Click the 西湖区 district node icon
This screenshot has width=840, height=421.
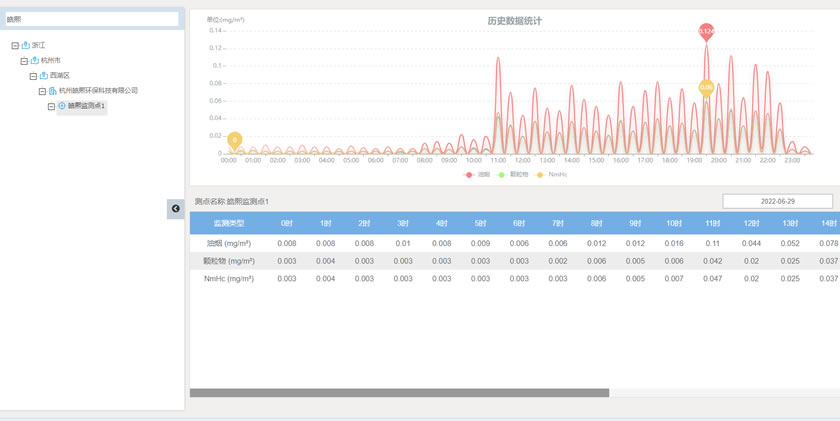click(44, 75)
